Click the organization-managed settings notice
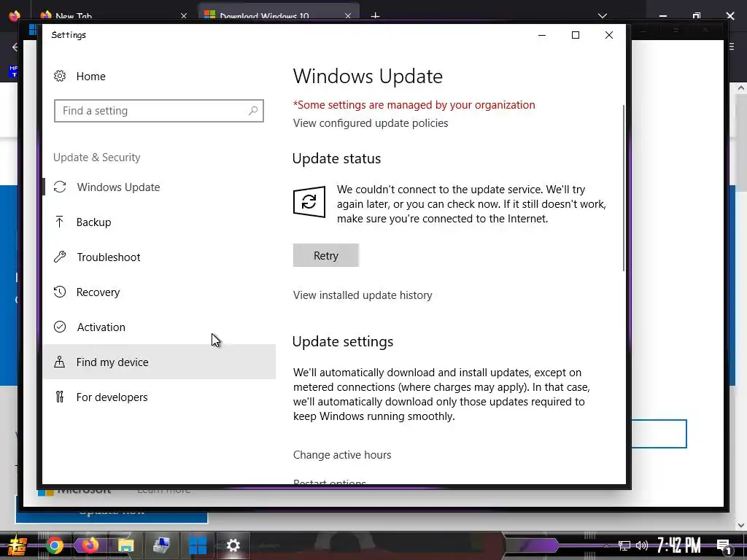The width and height of the screenshot is (747, 560). coord(414,105)
